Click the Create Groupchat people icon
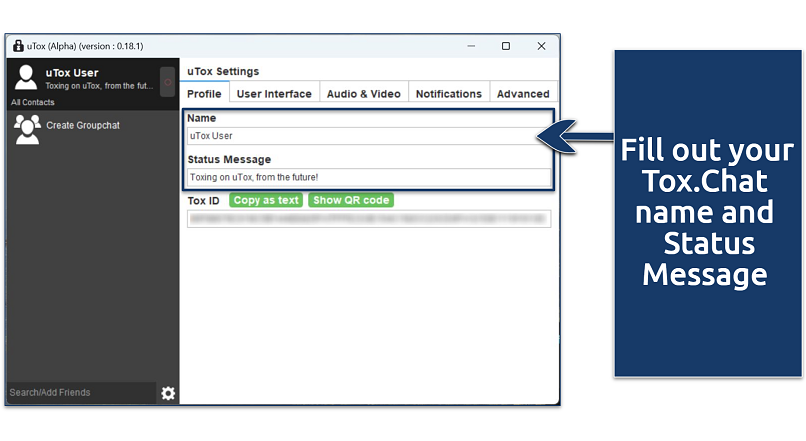 27,125
